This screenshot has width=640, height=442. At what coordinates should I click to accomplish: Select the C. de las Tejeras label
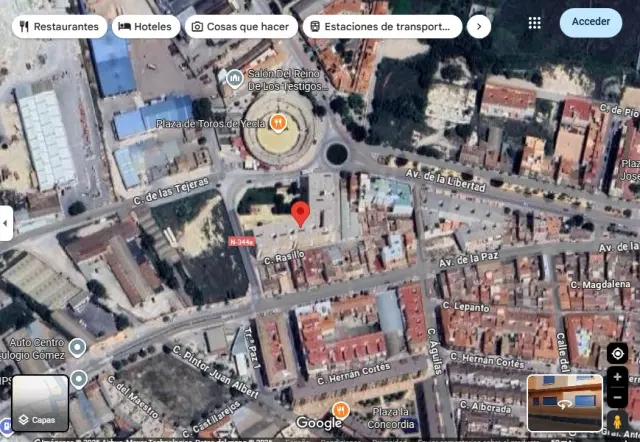coord(171,191)
